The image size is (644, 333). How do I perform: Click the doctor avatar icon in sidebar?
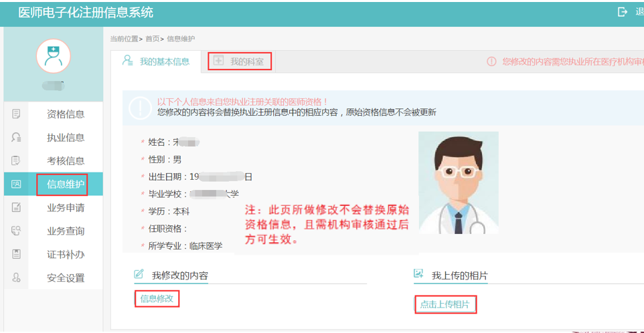53,56
